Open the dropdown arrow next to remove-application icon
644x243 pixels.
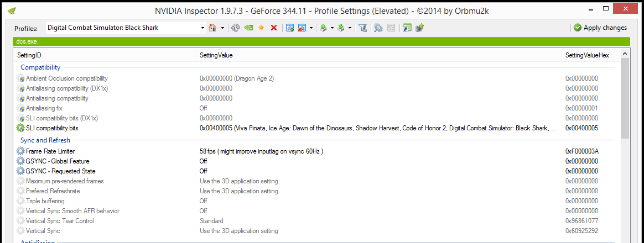click(x=311, y=28)
